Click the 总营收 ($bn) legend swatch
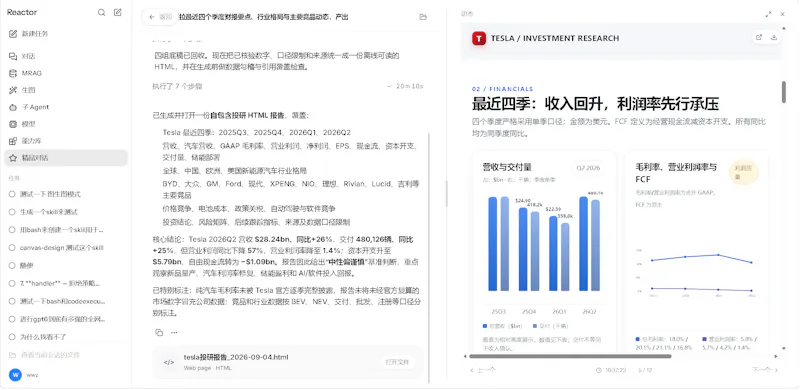 point(485,326)
